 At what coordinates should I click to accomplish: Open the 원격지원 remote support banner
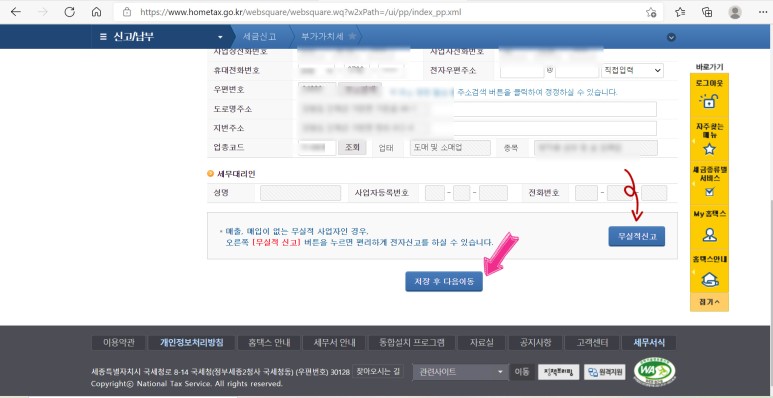(605, 372)
